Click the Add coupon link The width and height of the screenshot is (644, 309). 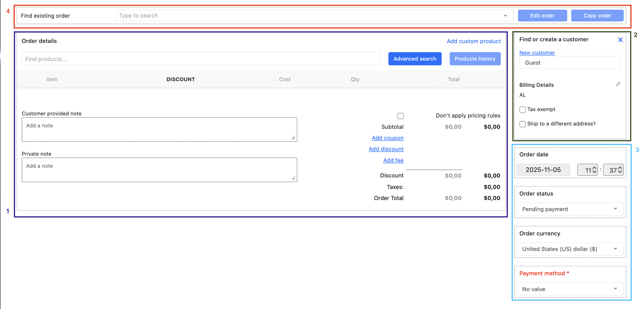pos(387,138)
